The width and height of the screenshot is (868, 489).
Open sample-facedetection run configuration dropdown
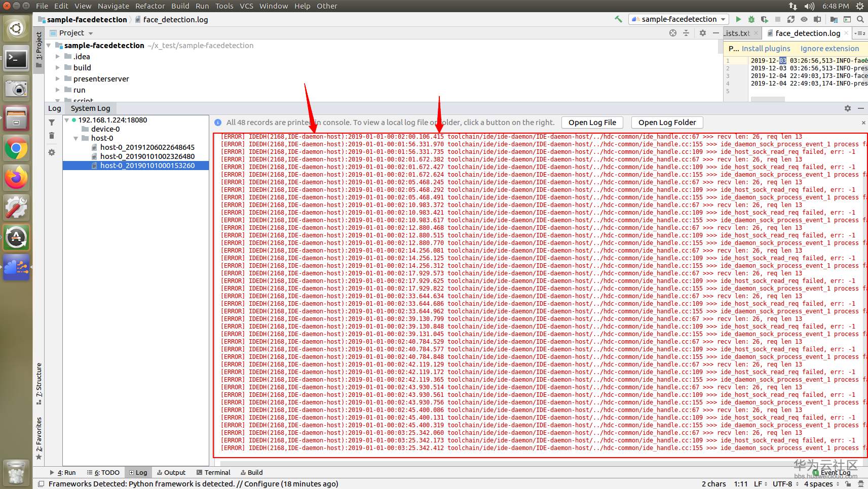pyautogui.click(x=679, y=19)
